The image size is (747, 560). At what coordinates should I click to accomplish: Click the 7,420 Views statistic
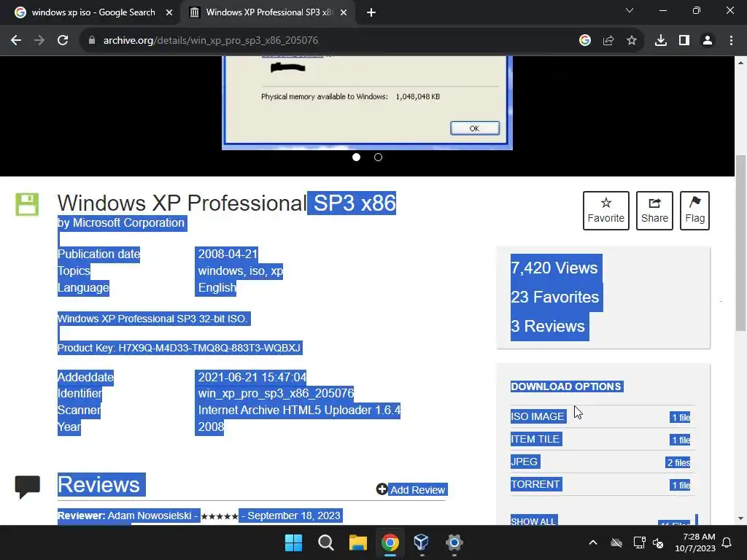[x=554, y=268]
